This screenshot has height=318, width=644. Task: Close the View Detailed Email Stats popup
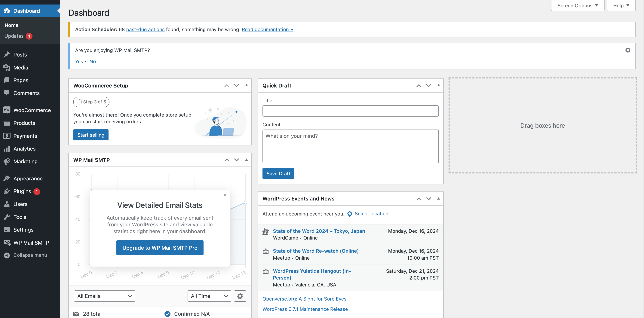pos(225,195)
